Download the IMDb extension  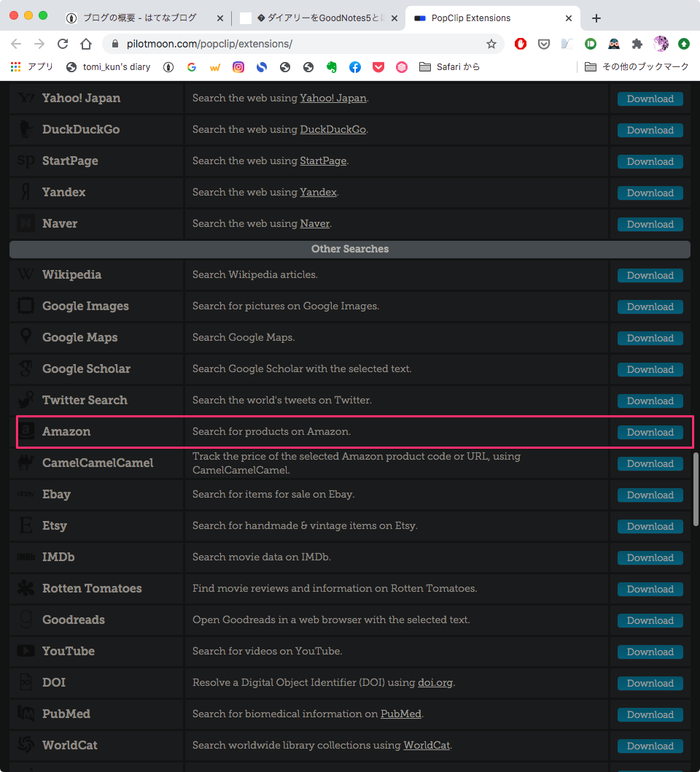click(650, 557)
